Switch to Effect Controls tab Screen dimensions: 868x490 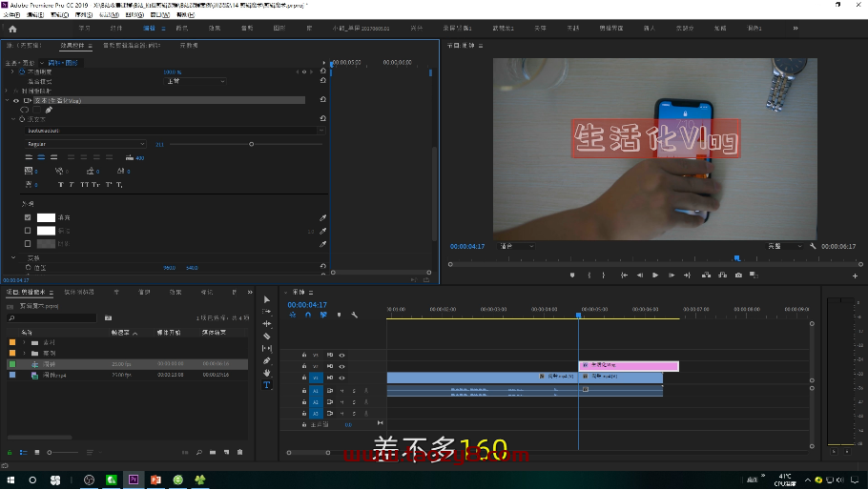point(72,46)
